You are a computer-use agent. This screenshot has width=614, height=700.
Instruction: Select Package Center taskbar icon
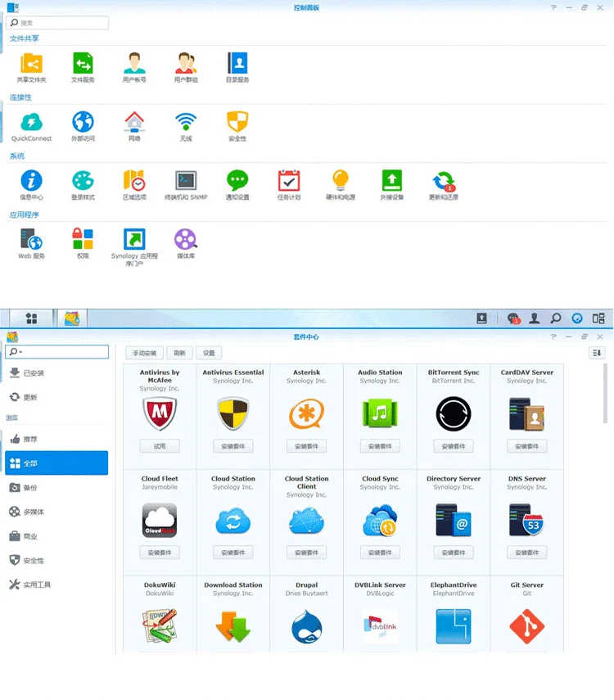[x=72, y=318]
